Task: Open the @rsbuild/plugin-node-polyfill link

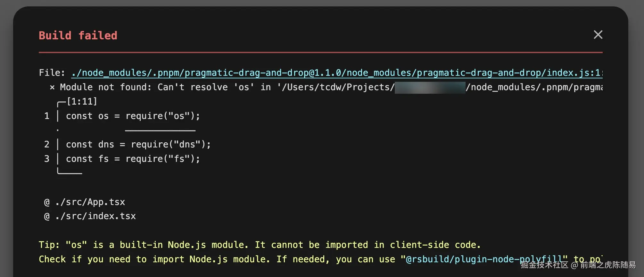Action: tap(484, 259)
